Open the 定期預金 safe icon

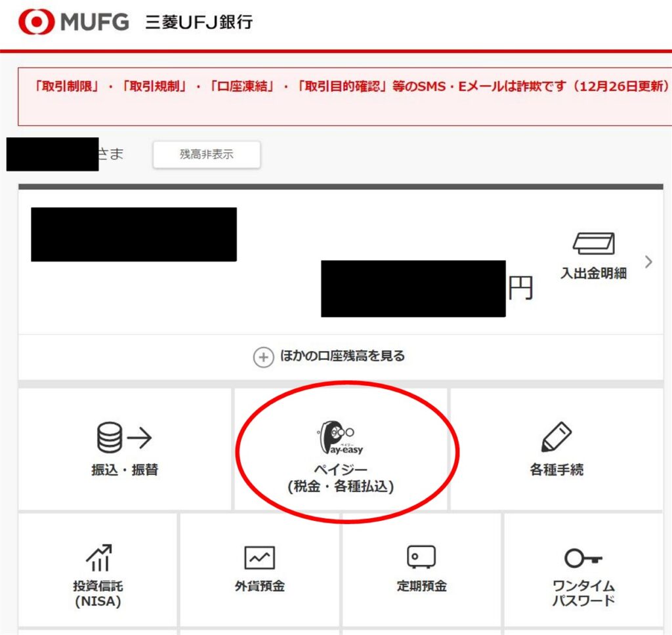pyautogui.click(x=421, y=557)
